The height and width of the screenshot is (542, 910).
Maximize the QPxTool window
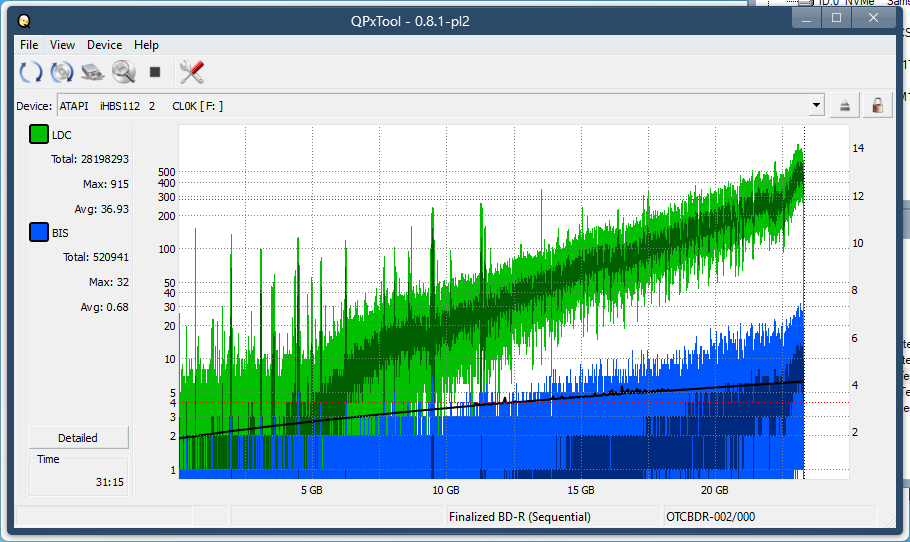coord(836,19)
